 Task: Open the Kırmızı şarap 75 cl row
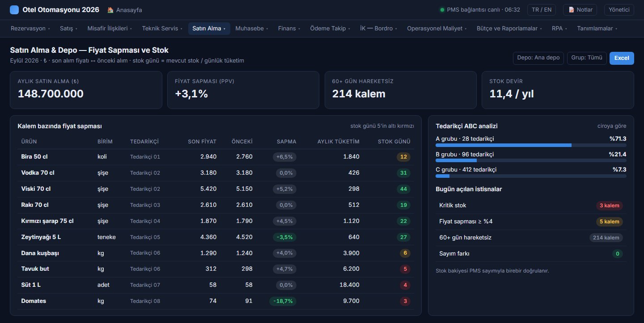(x=216, y=221)
